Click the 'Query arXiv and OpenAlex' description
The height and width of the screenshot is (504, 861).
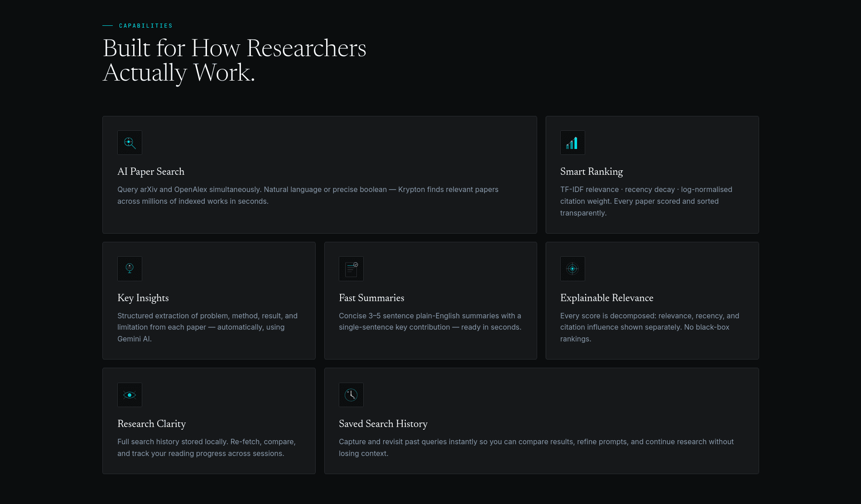coord(308,195)
